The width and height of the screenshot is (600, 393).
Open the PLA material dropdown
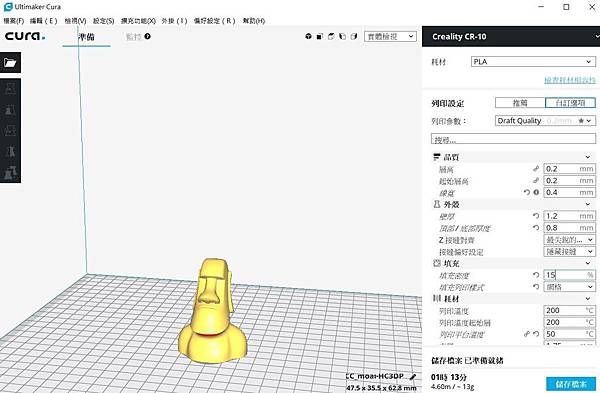[x=533, y=62]
